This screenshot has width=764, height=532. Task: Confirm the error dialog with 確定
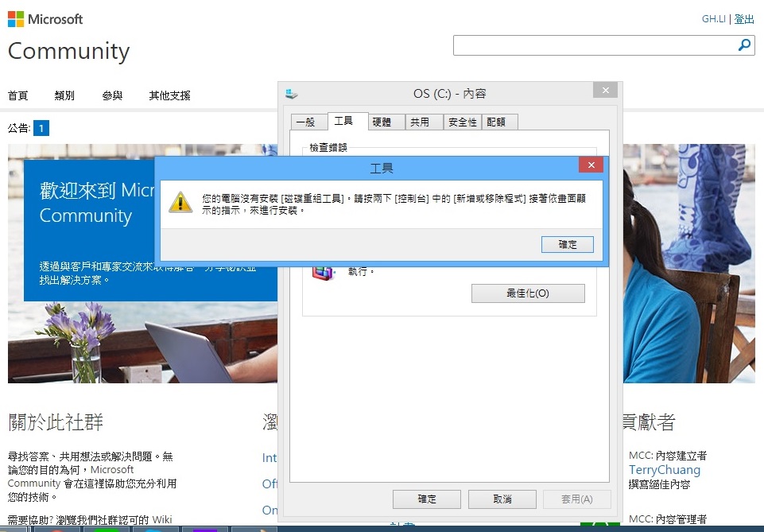(x=567, y=245)
